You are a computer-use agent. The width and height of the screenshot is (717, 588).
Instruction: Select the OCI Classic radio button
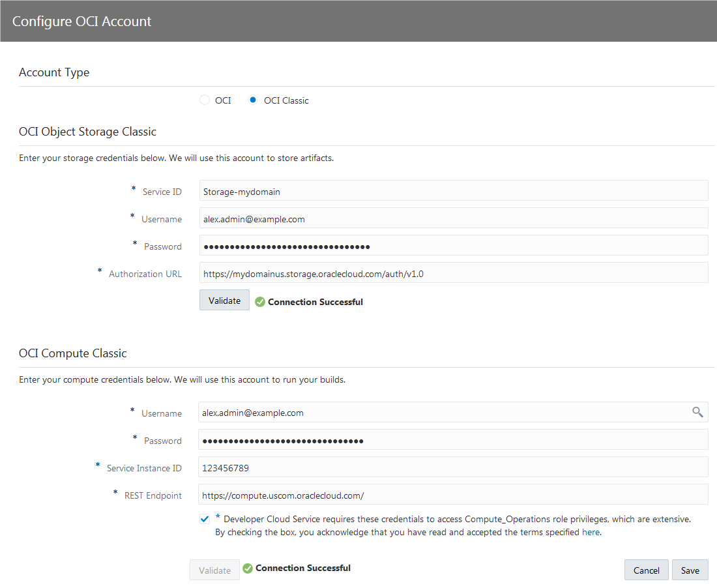254,100
